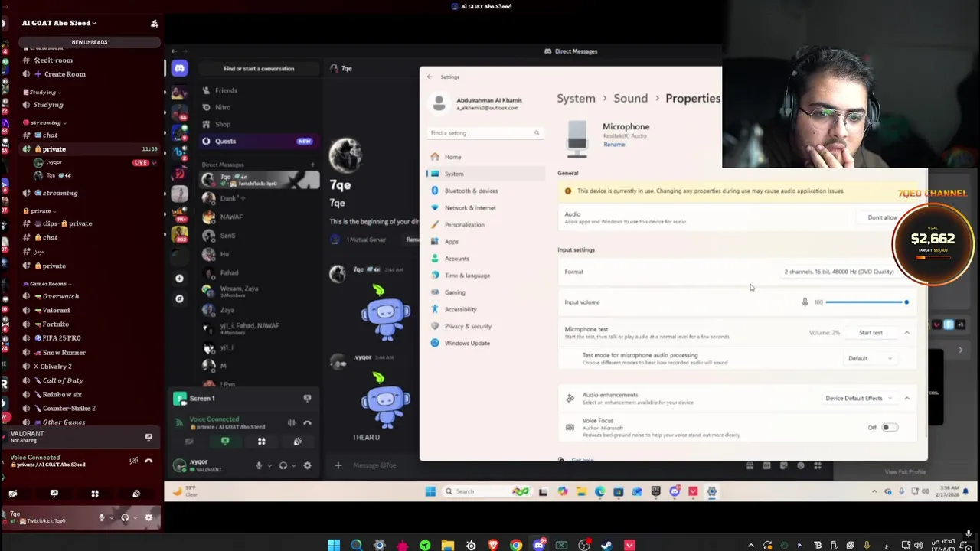The width and height of the screenshot is (980, 551).
Task: Click VALORANT stream-share icon in activity panel
Action: 149,437
